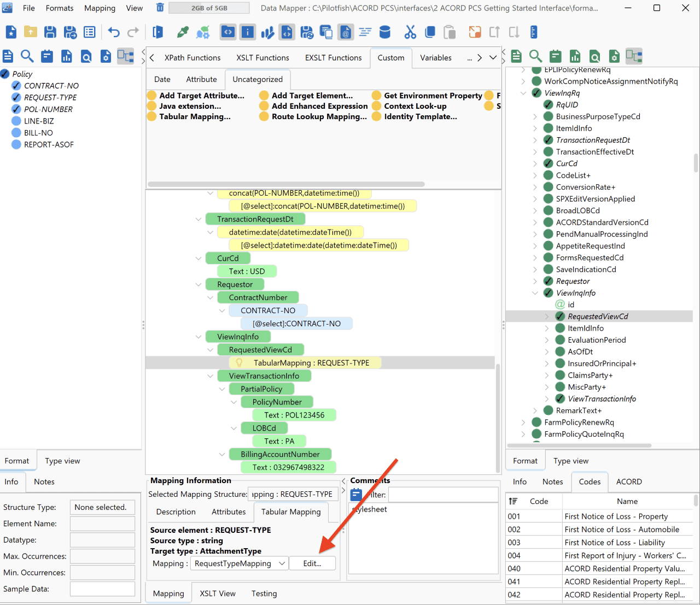Click the blue document-with-gear icon in source panel

pyautogui.click(x=106, y=56)
